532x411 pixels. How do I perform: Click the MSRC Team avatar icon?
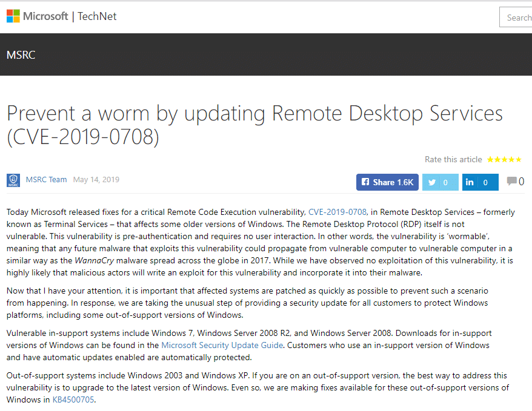13,180
